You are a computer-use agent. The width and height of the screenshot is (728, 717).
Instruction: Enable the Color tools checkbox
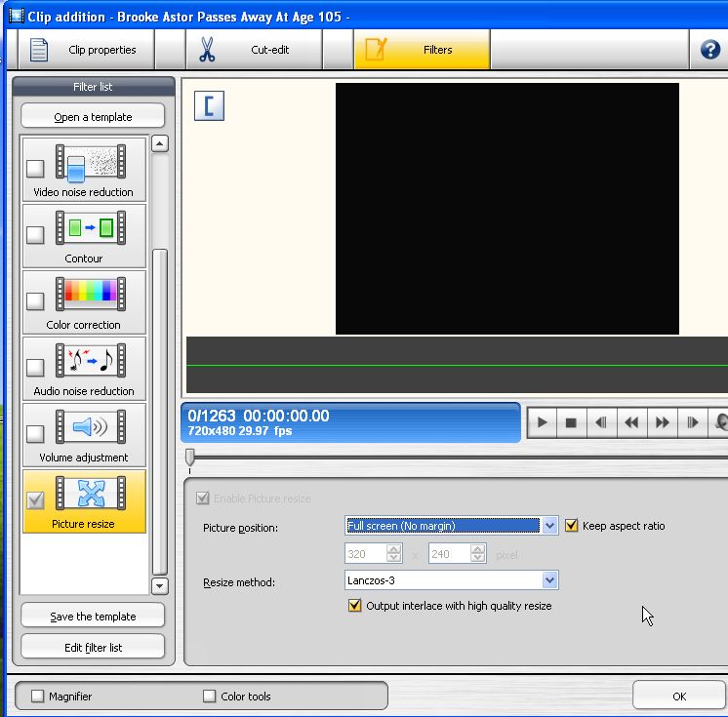[x=210, y=696]
